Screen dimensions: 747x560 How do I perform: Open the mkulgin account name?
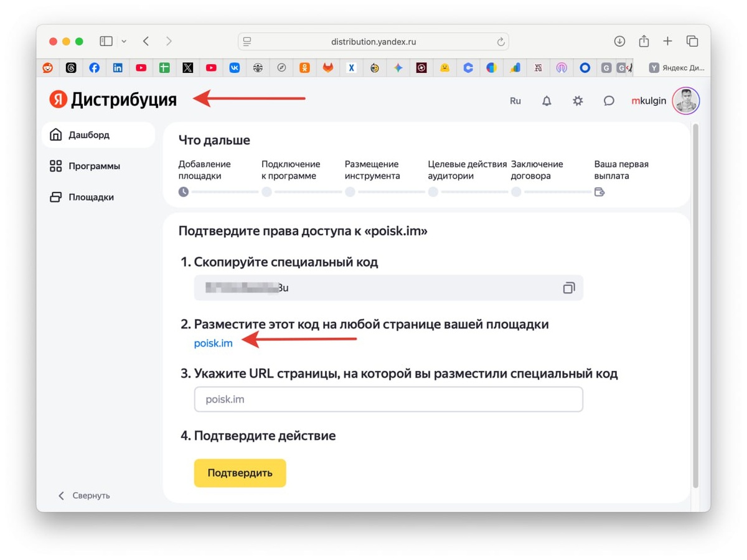pyautogui.click(x=649, y=101)
